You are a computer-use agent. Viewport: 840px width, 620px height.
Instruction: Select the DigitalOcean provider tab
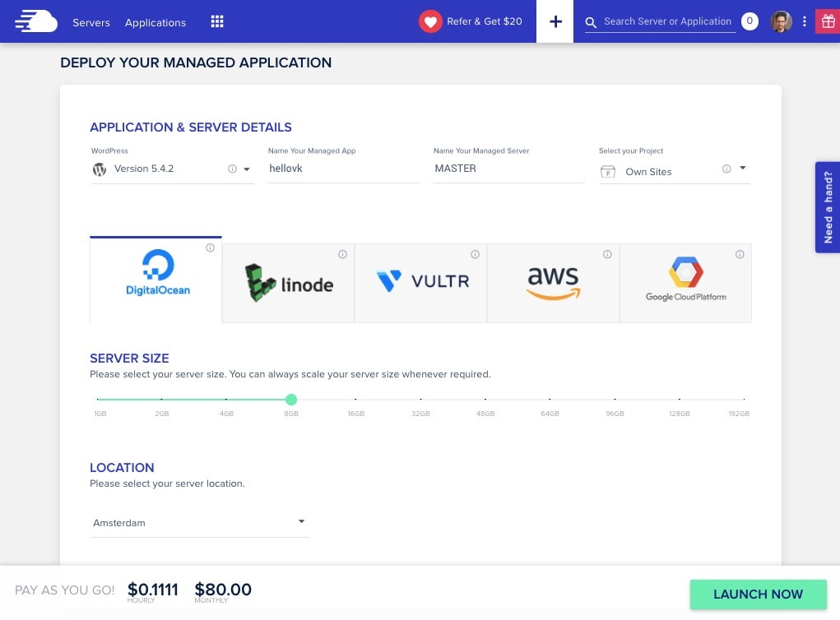tap(155, 280)
